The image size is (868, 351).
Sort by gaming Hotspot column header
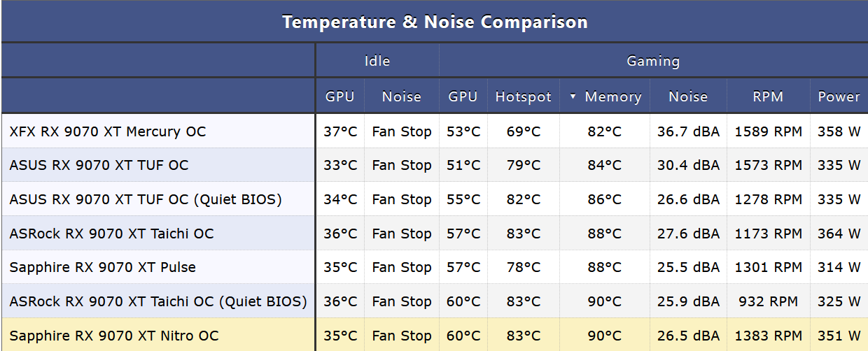(x=524, y=96)
